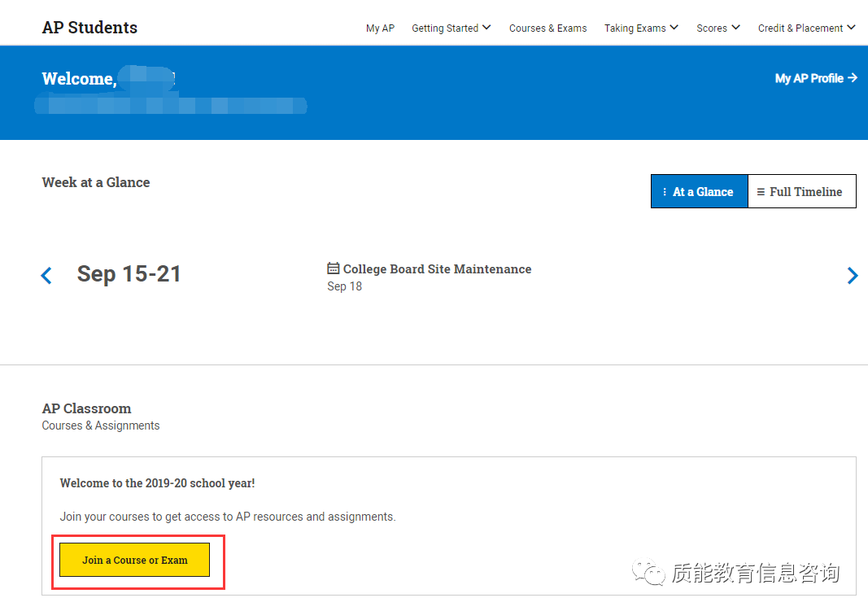
Task: Click the AP Students site title
Action: click(x=89, y=27)
